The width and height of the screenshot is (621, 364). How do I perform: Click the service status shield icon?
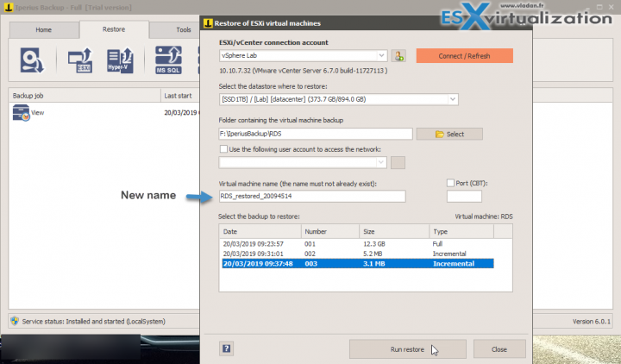(x=15, y=321)
